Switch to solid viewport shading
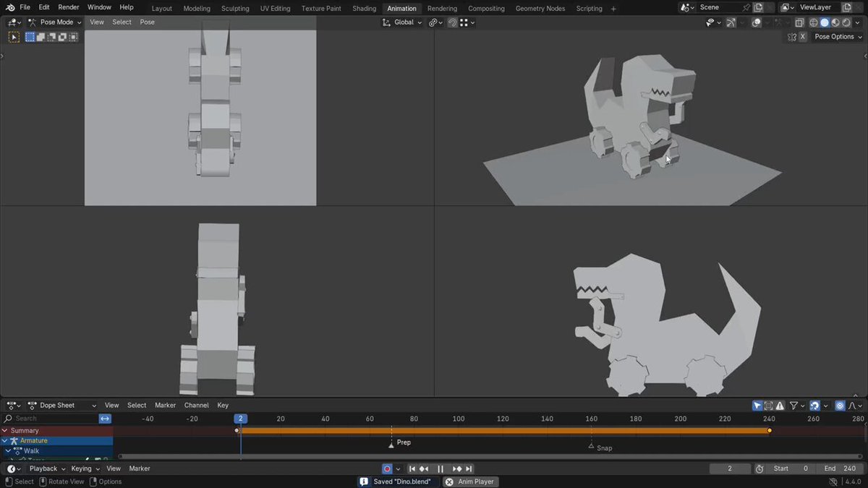 pos(824,22)
